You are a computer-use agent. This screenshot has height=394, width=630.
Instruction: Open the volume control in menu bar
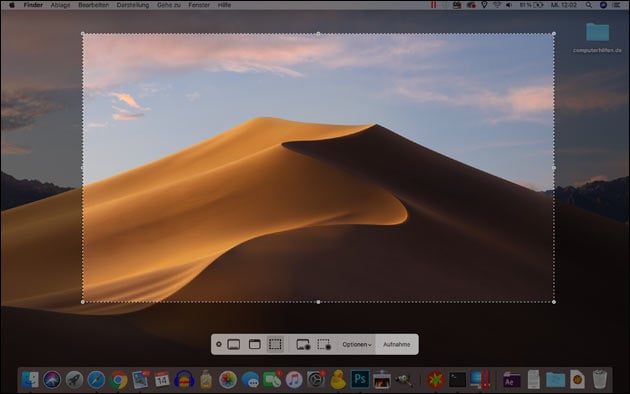click(509, 5)
